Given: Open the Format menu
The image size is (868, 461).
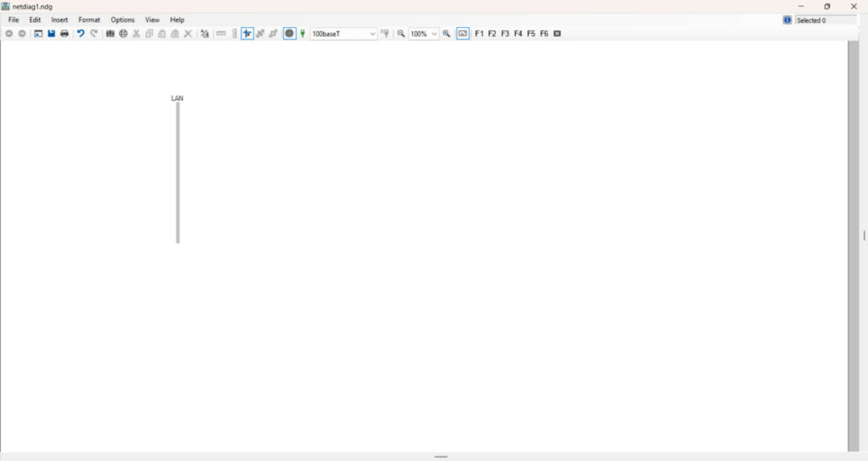Looking at the screenshot, I should (89, 20).
